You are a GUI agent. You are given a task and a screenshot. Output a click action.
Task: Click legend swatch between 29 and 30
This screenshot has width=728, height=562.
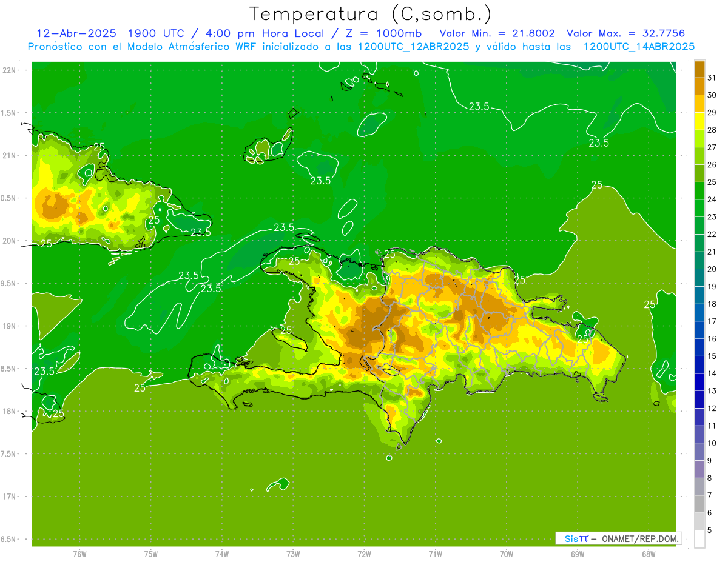pos(699,104)
